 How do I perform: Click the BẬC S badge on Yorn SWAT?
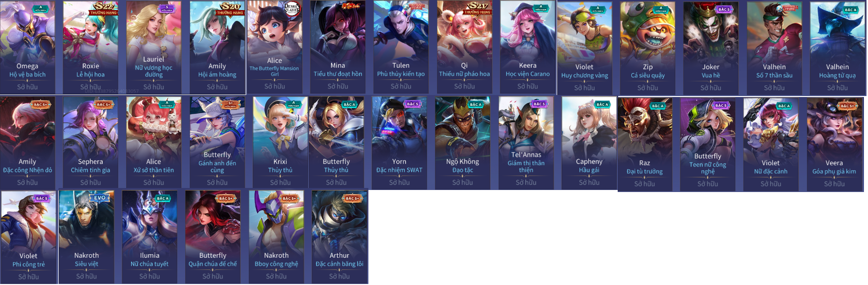pyautogui.click(x=412, y=104)
